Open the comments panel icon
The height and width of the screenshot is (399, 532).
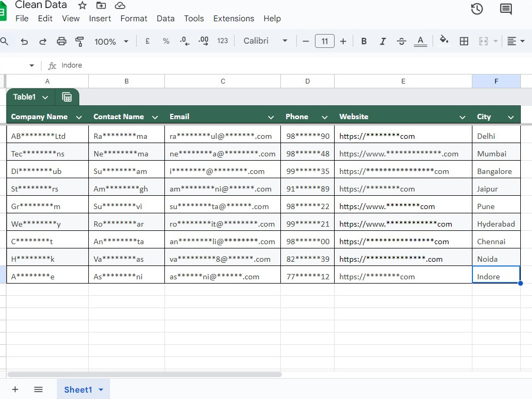click(x=506, y=9)
